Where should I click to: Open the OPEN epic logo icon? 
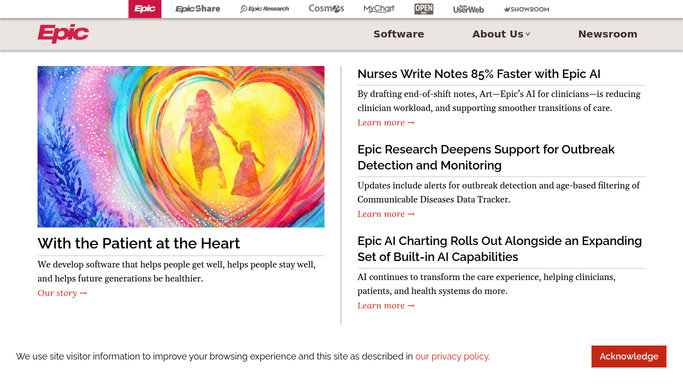click(x=424, y=9)
